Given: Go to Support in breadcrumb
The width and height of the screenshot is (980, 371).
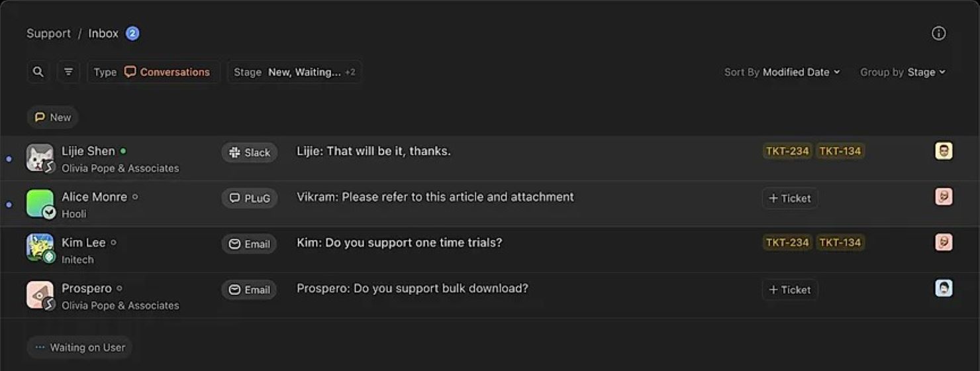Looking at the screenshot, I should tap(48, 34).
